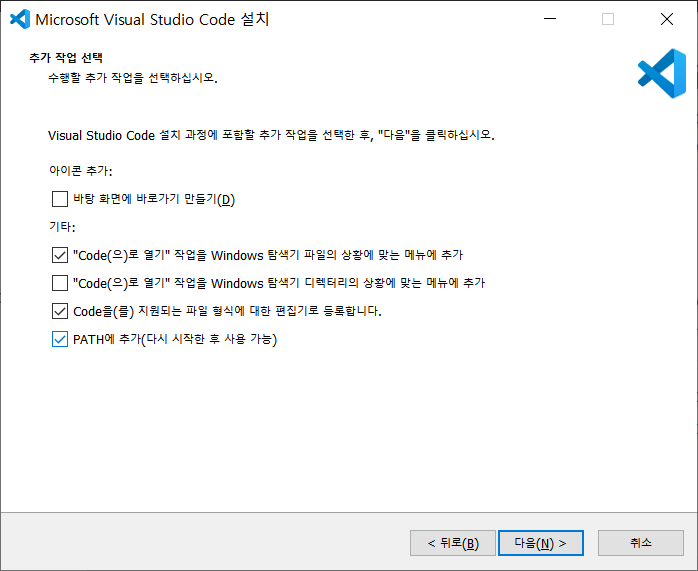Minimize the installer window
The height and width of the screenshot is (571, 698).
point(550,19)
